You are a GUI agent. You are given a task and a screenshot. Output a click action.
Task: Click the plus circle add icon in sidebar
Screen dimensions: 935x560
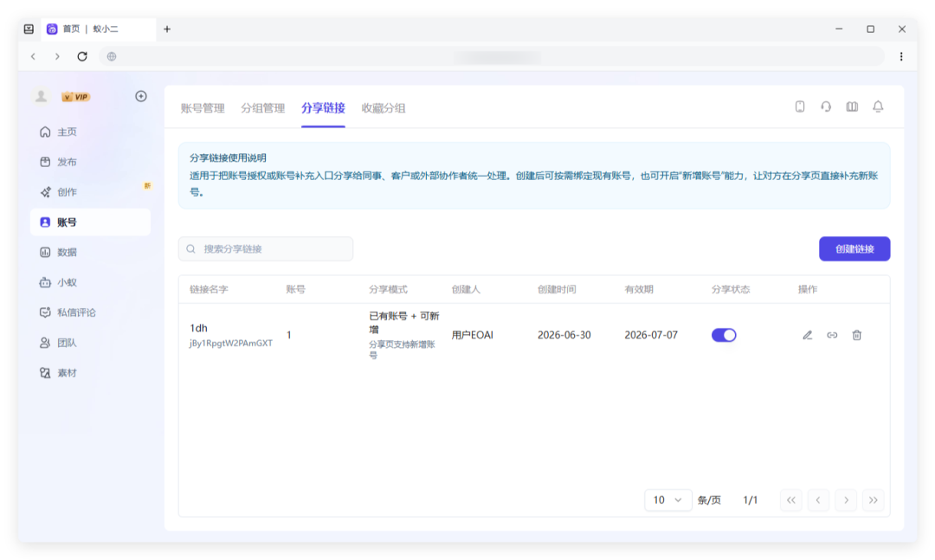pyautogui.click(x=141, y=96)
